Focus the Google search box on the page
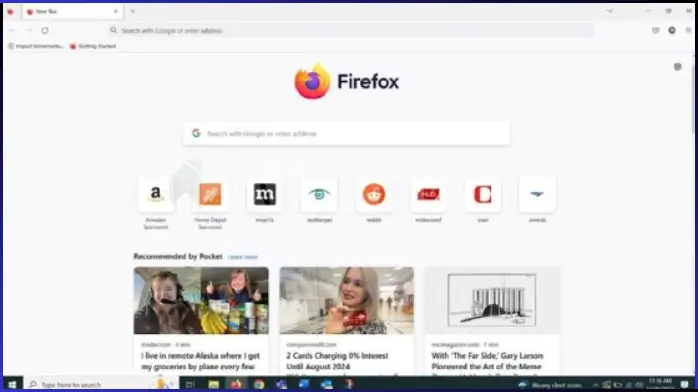The width and height of the screenshot is (698, 392). pos(346,133)
